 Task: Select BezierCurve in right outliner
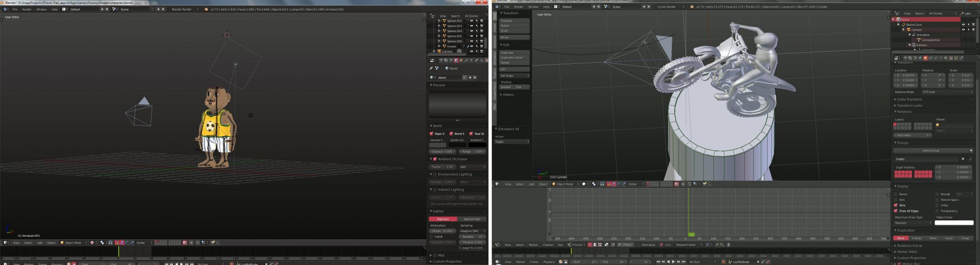pyautogui.click(x=913, y=24)
